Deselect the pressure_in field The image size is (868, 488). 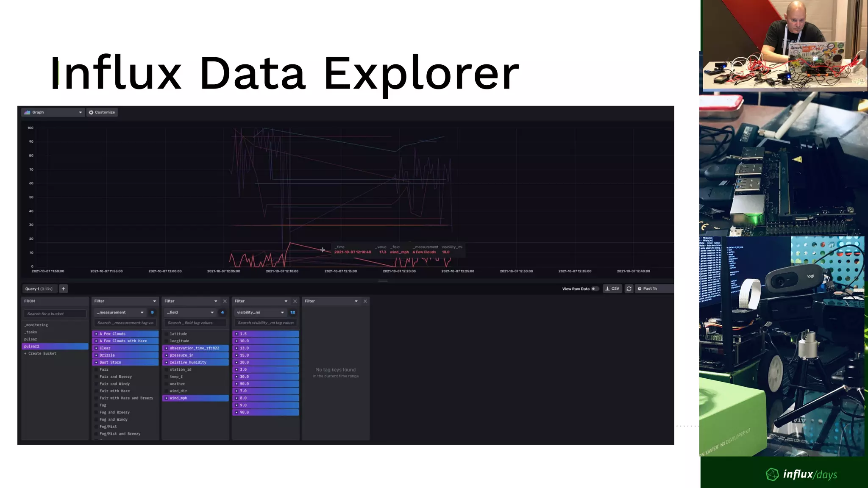195,355
